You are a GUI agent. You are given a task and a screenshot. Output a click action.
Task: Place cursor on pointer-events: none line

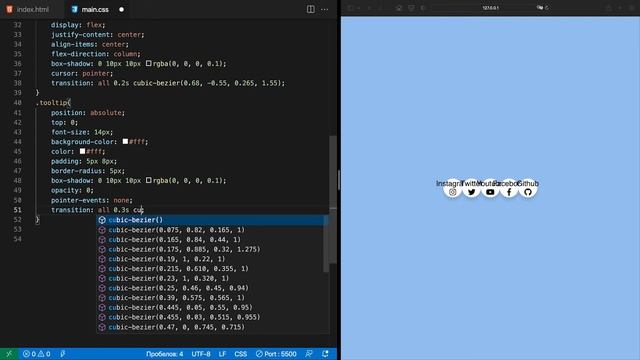pos(92,200)
